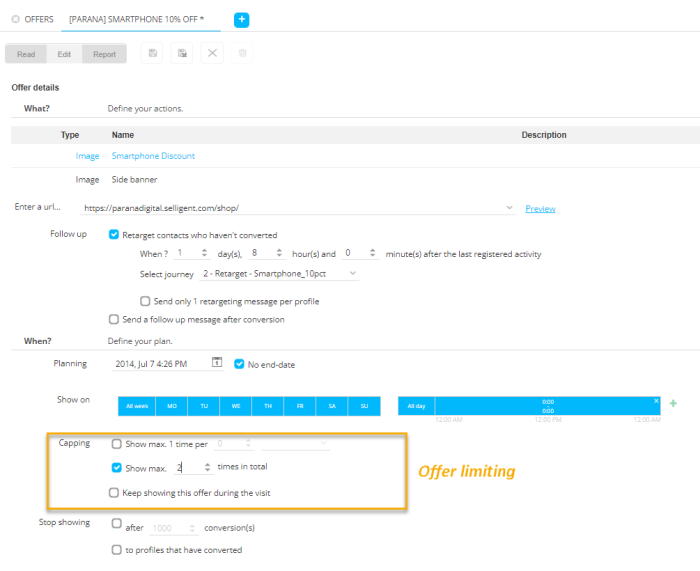Disable Retarget contacts who haven't converted
700x571 pixels.
114,235
